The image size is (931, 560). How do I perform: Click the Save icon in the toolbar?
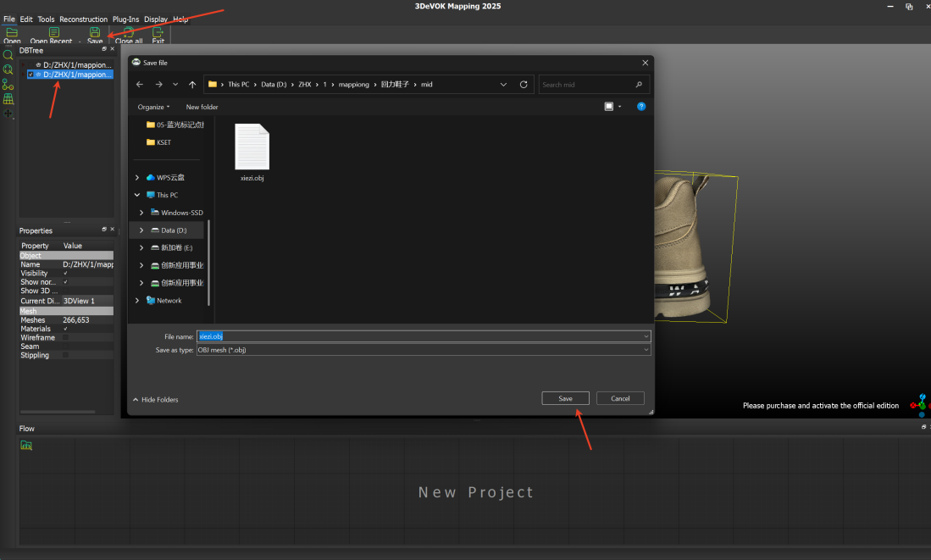click(x=95, y=32)
